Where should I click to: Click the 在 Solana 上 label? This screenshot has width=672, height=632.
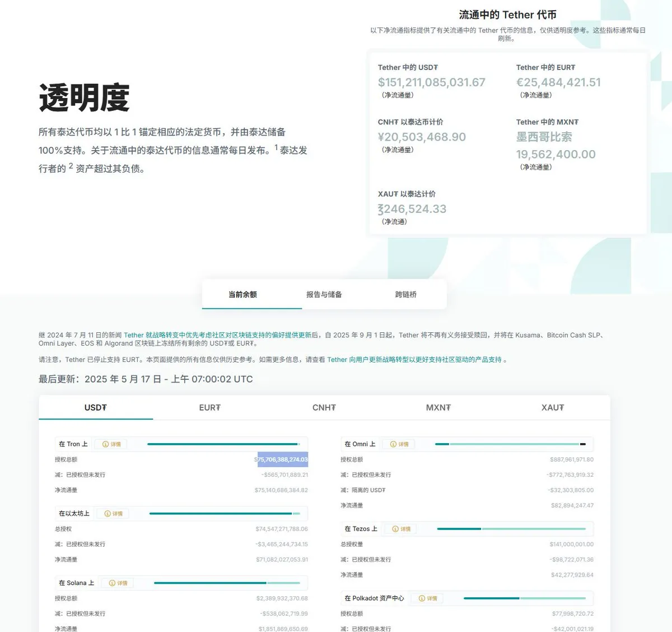[77, 583]
